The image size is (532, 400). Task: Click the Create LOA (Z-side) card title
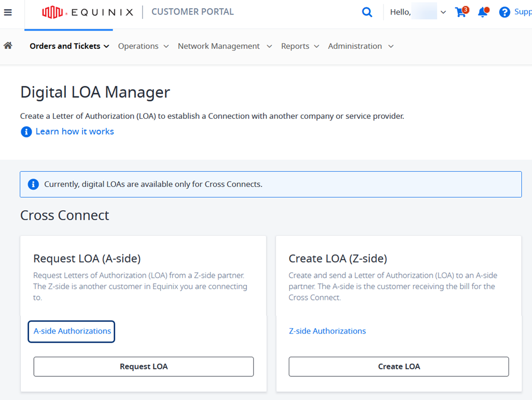click(338, 259)
